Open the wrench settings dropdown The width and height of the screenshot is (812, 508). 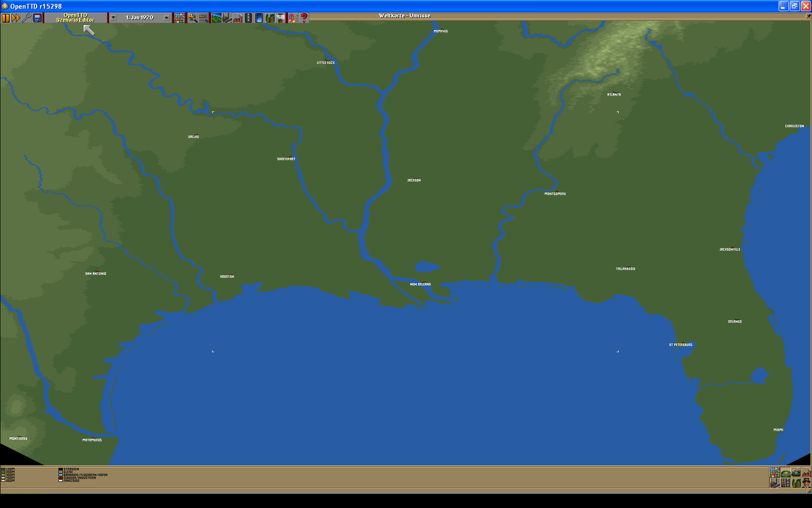pyautogui.click(x=27, y=18)
